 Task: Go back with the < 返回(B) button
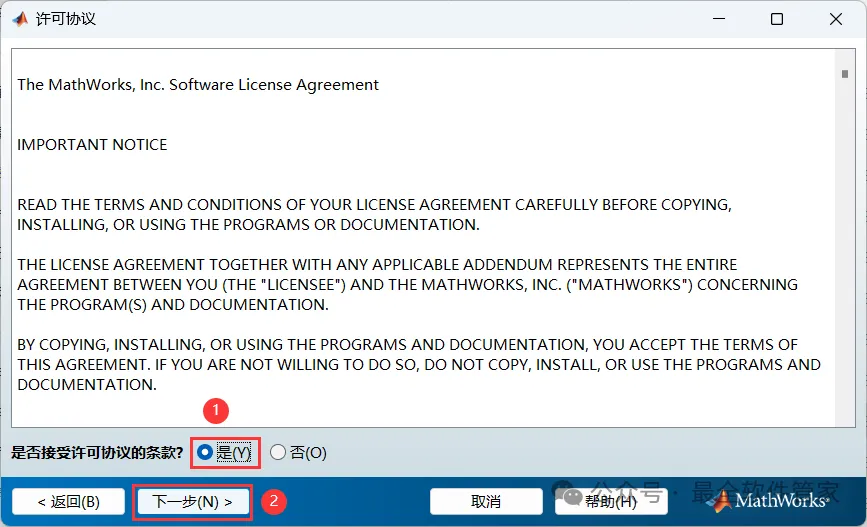[x=69, y=502]
